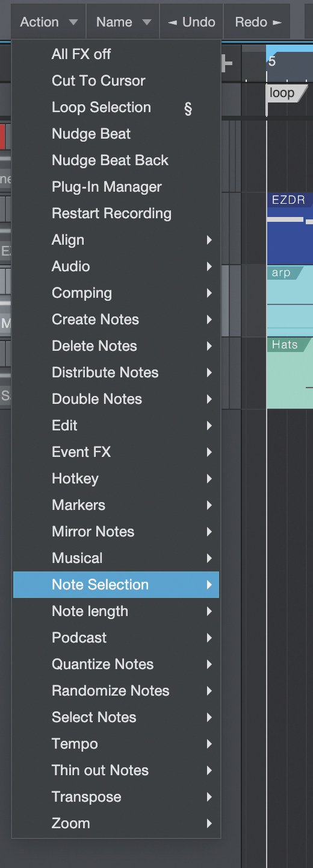Click the Undo button
The width and height of the screenshot is (313, 868).
191,22
